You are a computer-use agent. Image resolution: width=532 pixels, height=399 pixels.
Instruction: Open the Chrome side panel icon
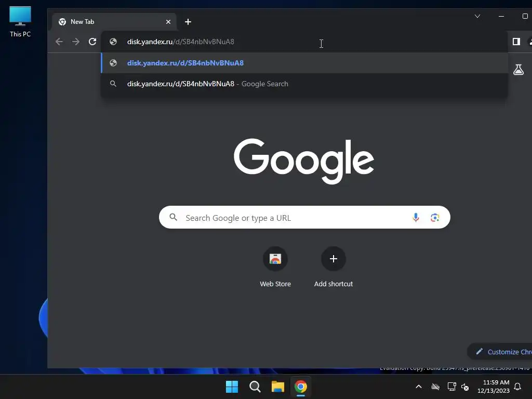516,42
